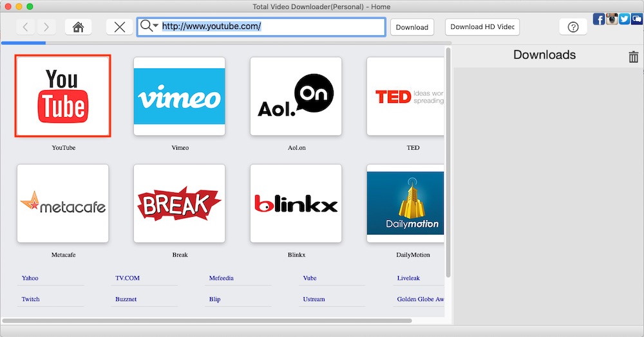The image size is (644, 337).
Task: Open the help question mark icon
Action: (x=573, y=27)
